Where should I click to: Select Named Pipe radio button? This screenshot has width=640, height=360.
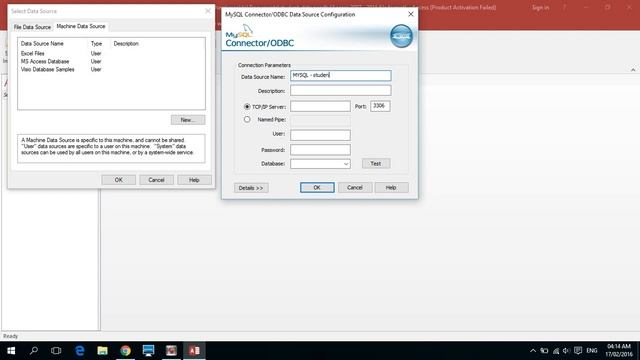pyautogui.click(x=247, y=120)
